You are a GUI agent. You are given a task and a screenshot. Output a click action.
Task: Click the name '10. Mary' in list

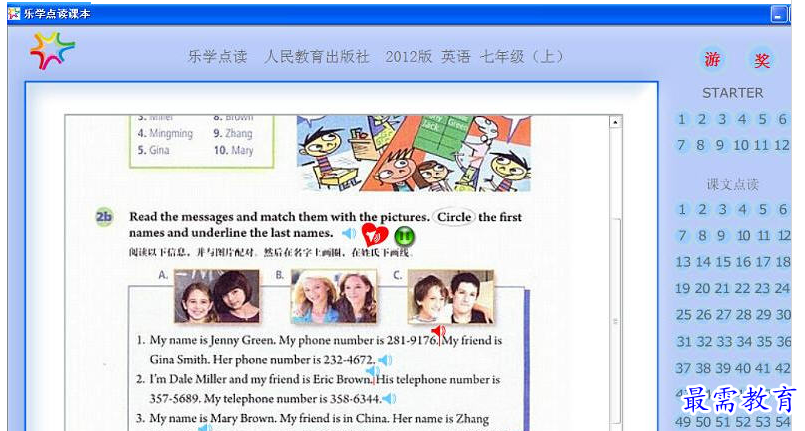pyautogui.click(x=234, y=151)
